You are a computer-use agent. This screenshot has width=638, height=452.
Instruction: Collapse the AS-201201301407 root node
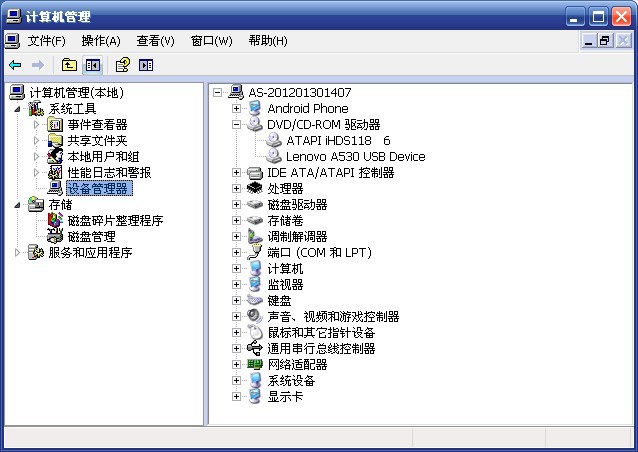(217, 92)
